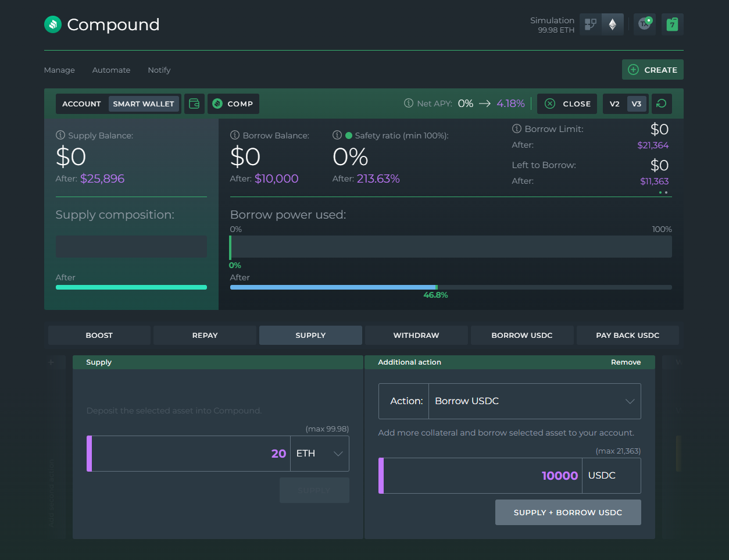Open the Automate menu item

(111, 70)
